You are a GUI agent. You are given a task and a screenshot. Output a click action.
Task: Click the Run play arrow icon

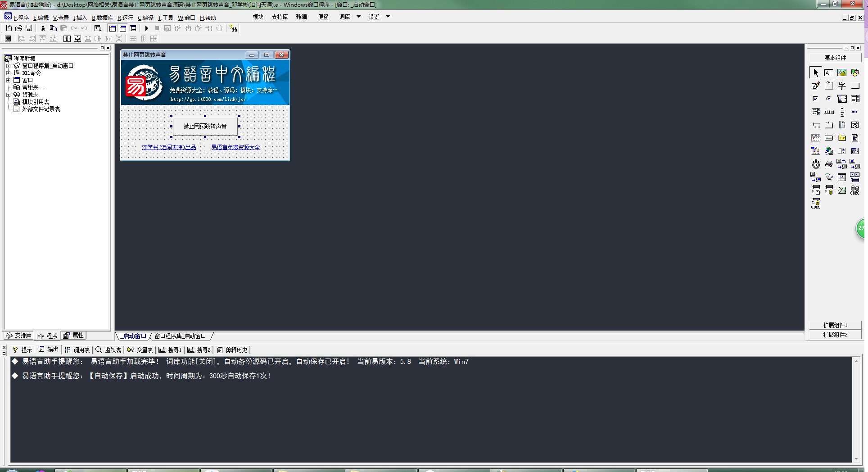coord(147,28)
